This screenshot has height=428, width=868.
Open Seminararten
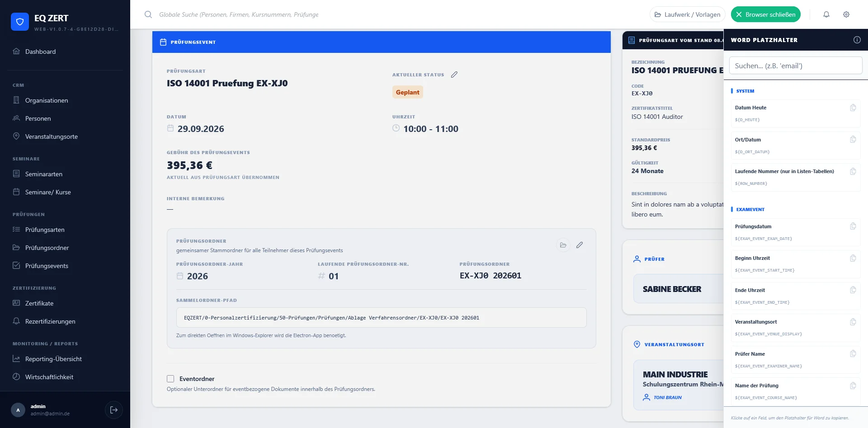65,174
